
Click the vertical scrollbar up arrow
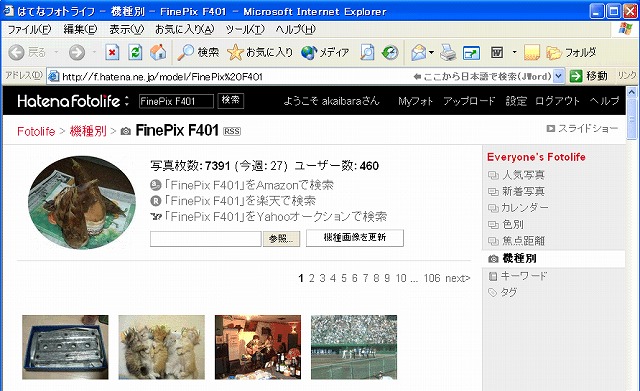click(631, 92)
